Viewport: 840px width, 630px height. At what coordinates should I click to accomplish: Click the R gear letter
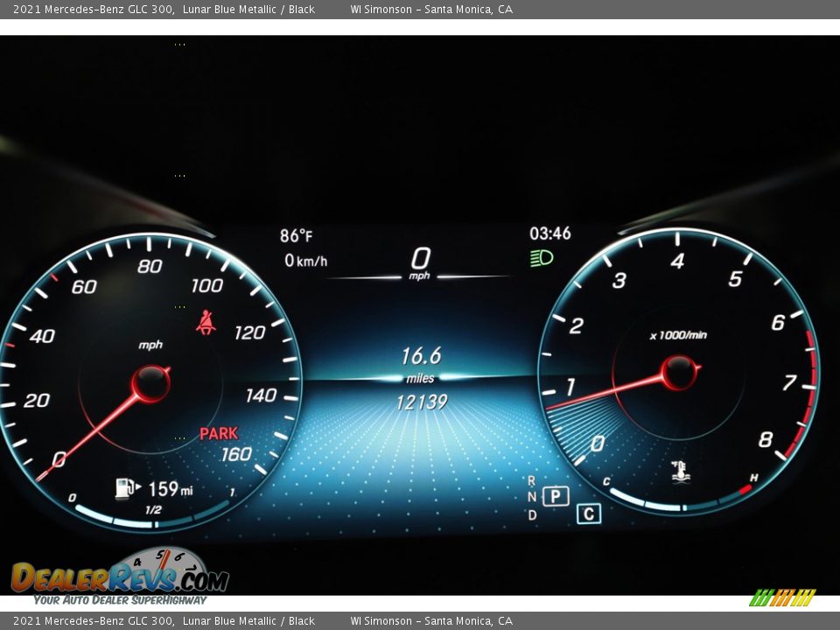click(x=531, y=480)
